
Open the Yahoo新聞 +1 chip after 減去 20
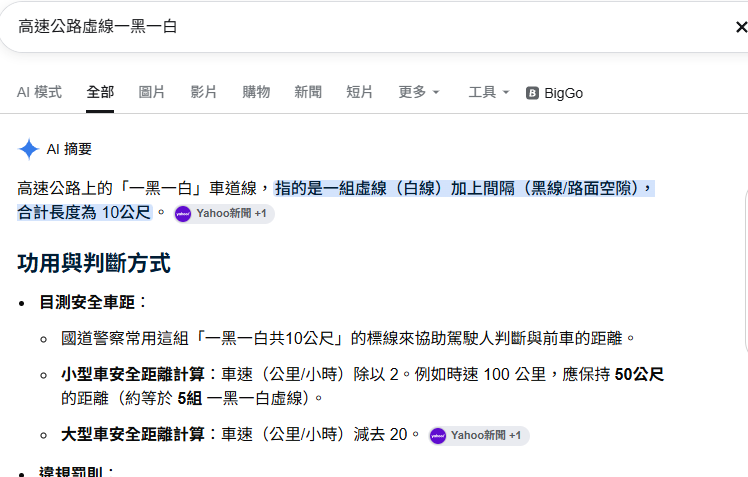point(479,436)
